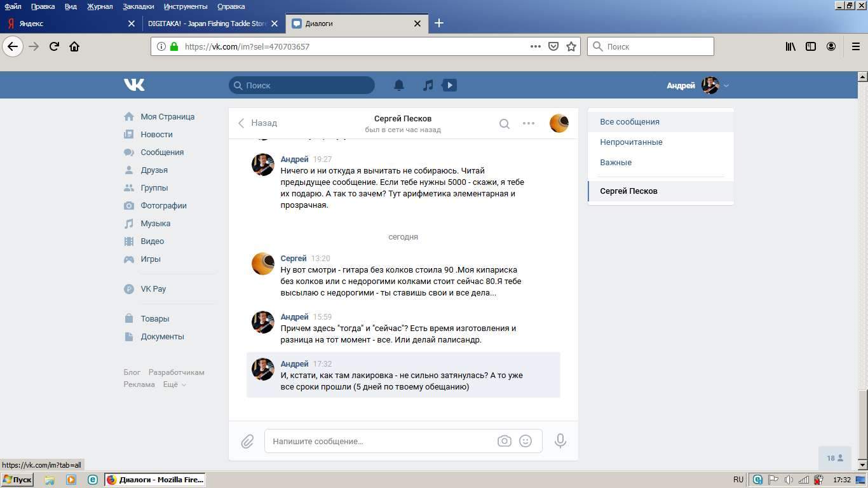Open Друзья in the sidebar
The image size is (868, 488).
(154, 170)
